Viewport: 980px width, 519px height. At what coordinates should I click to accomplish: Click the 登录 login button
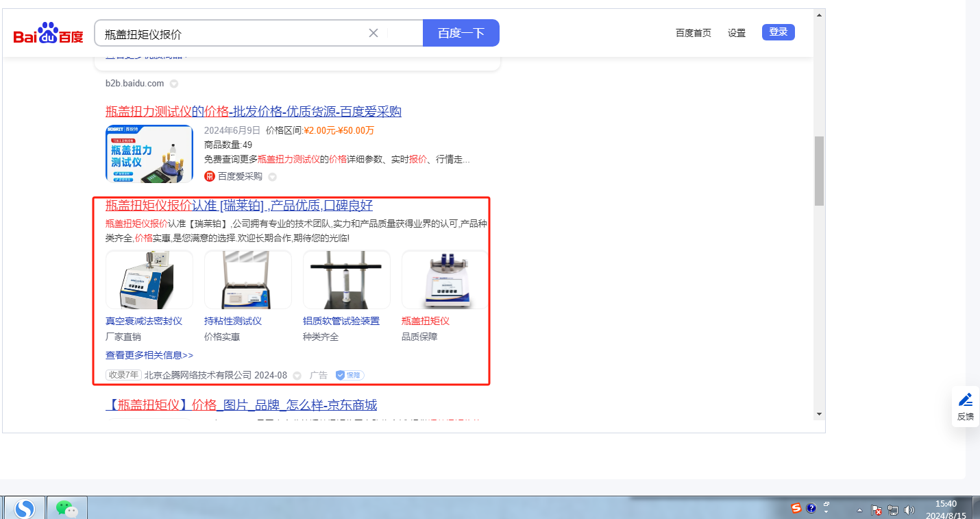[779, 32]
